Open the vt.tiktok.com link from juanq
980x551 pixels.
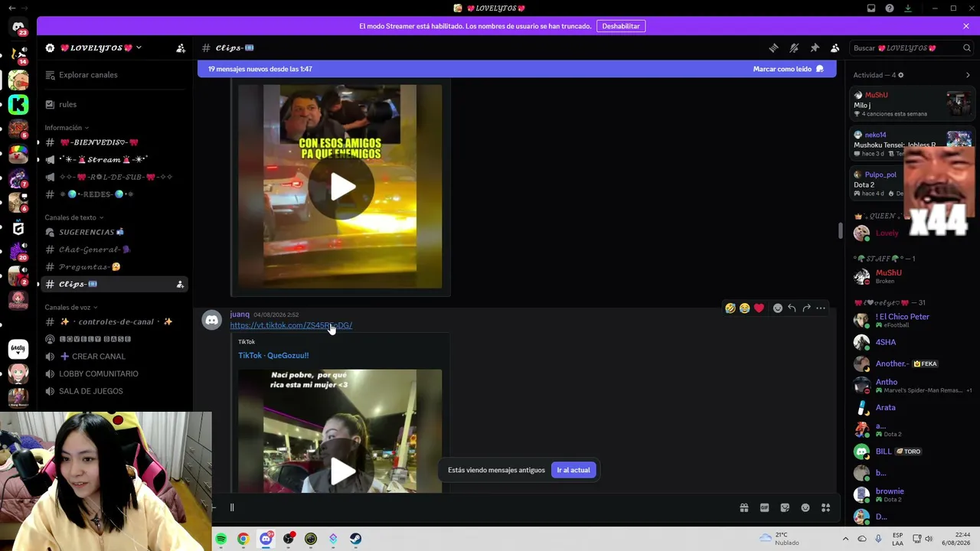coord(291,325)
